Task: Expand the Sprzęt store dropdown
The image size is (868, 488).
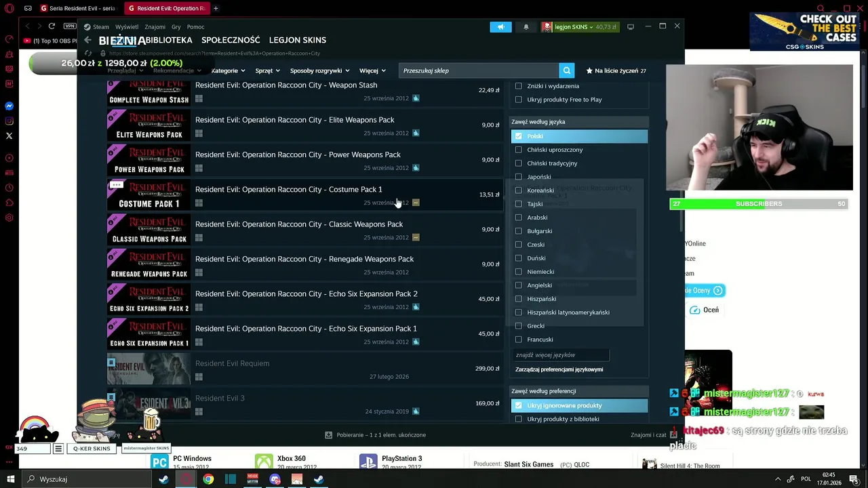Action: [x=267, y=70]
